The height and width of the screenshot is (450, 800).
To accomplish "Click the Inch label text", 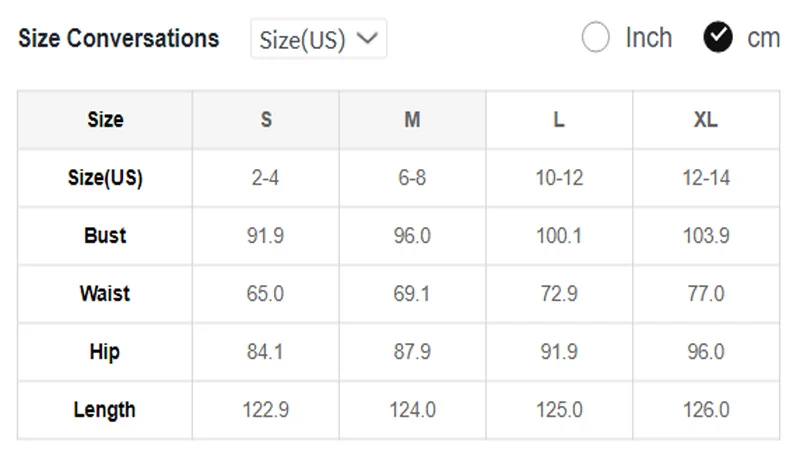I will (649, 38).
